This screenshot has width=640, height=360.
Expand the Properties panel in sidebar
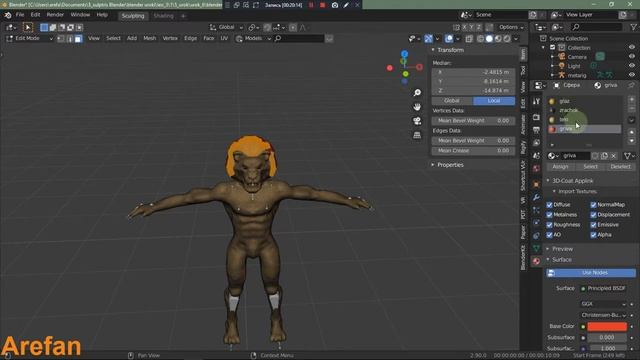(450, 165)
